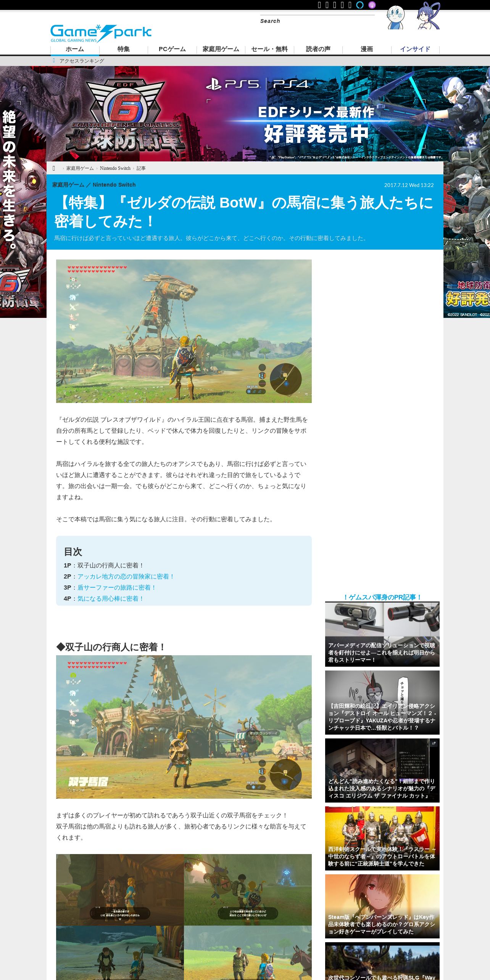This screenshot has width=490, height=980.
Task: Open the top stable horse-head screenshot
Action: 184,331
